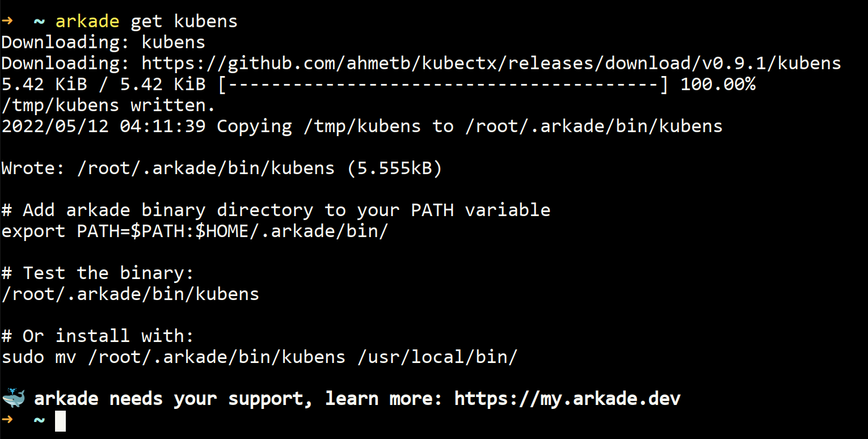The image size is (868, 439).
Task: Click the 100.00% progress indicator
Action: [718, 85]
